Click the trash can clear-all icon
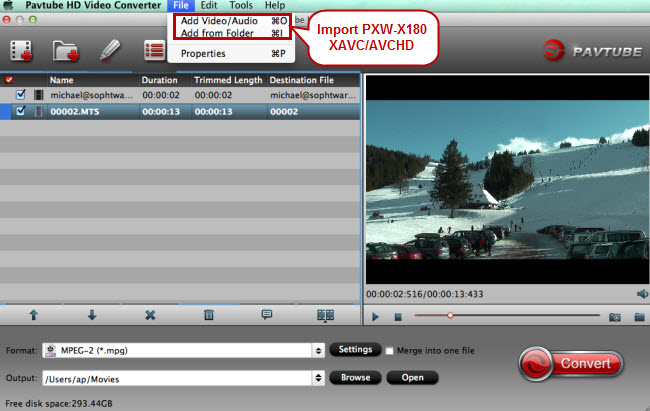The width and height of the screenshot is (650, 411). click(209, 315)
